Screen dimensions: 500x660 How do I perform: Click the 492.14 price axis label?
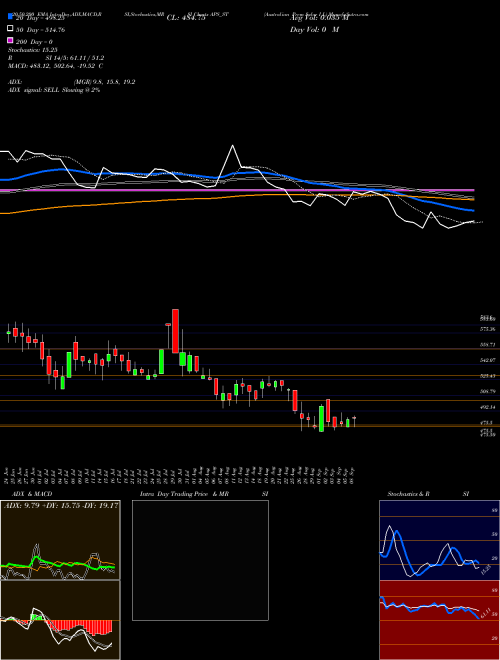488,407
